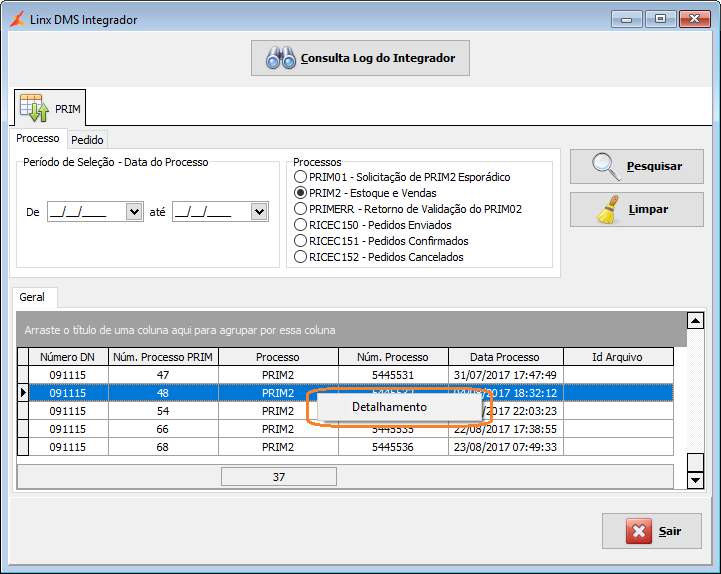Click date '31/07/2017 17:47:49'
The image size is (721, 574).
pyautogui.click(x=505, y=375)
